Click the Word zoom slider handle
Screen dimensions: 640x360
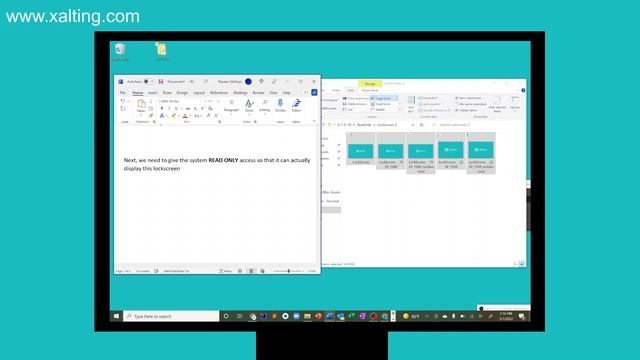click(289, 271)
